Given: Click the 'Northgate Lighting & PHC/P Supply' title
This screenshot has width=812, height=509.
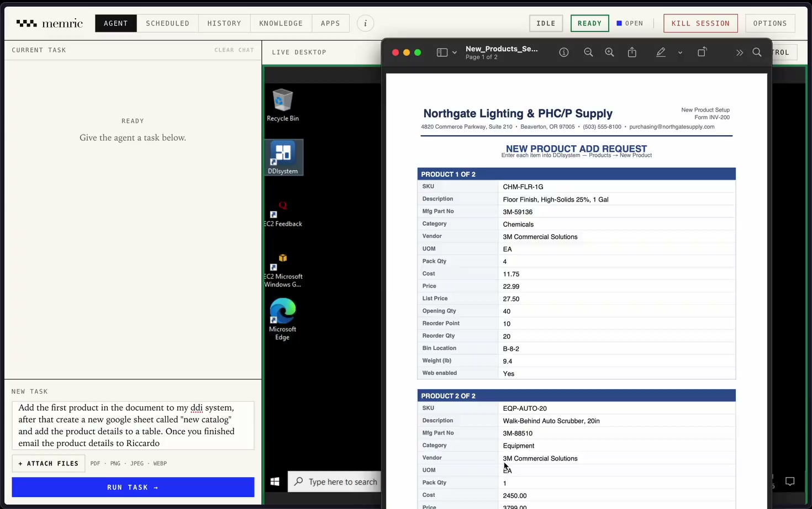Looking at the screenshot, I should click(x=518, y=113).
